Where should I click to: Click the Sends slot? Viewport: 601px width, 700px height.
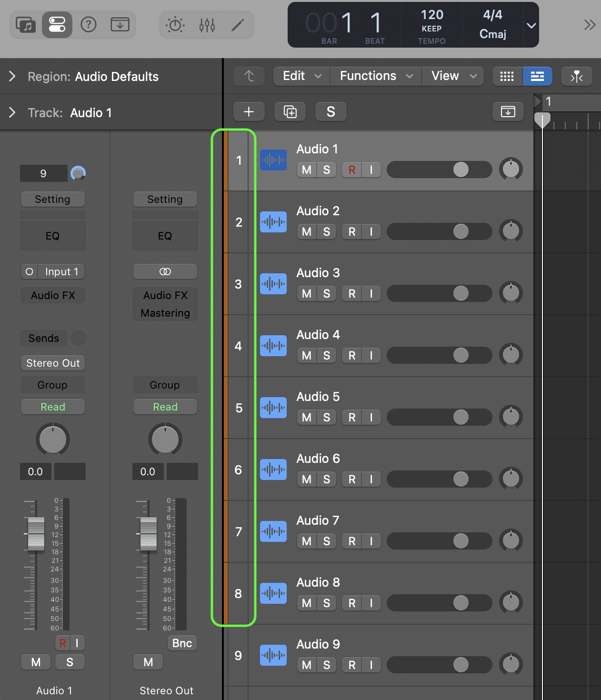pyautogui.click(x=44, y=338)
